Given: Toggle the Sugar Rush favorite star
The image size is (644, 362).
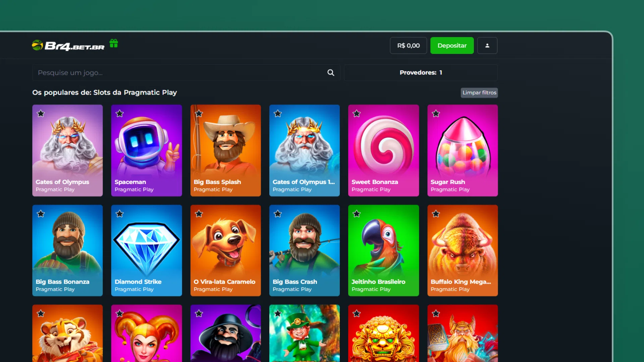Looking at the screenshot, I should pyautogui.click(x=436, y=114).
